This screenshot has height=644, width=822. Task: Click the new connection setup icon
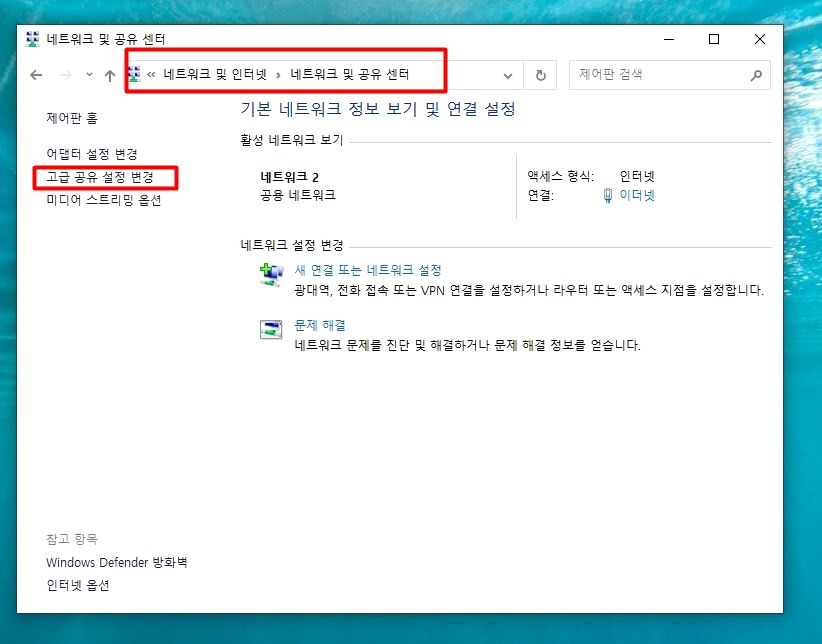coord(271,274)
